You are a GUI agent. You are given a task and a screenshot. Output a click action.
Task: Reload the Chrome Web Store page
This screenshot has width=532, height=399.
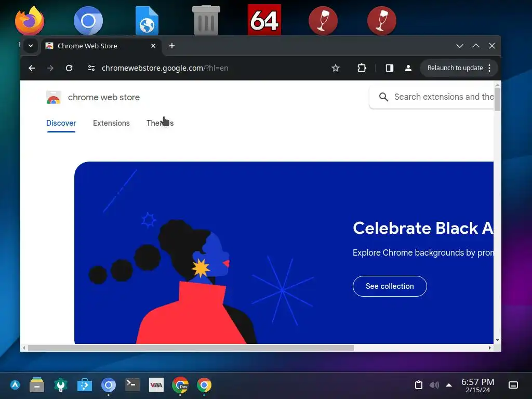tap(69, 68)
